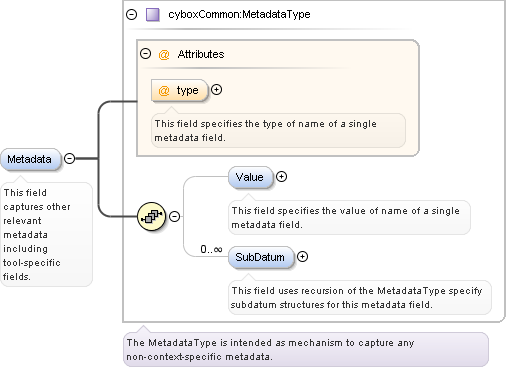Collapse the cyboxCommon:MetadataType container

(132, 14)
